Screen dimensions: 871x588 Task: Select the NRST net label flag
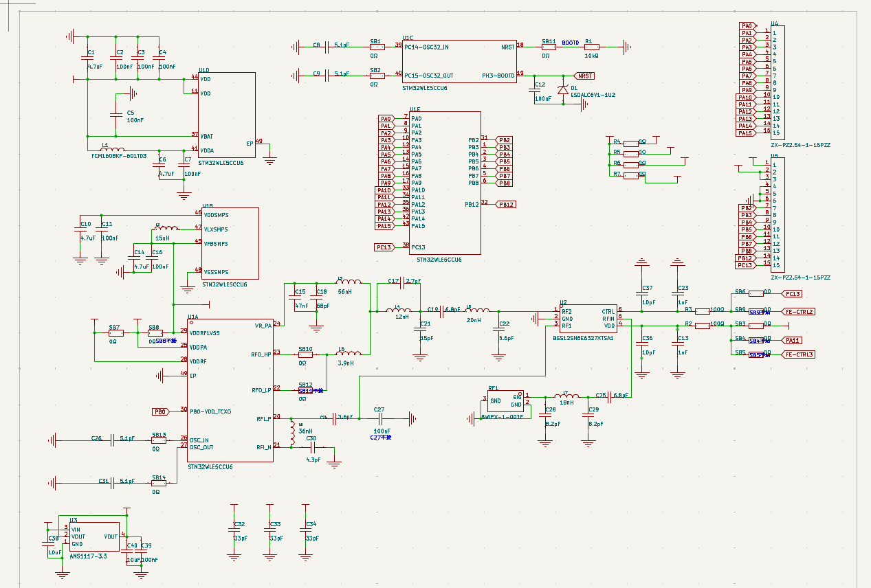coord(584,76)
